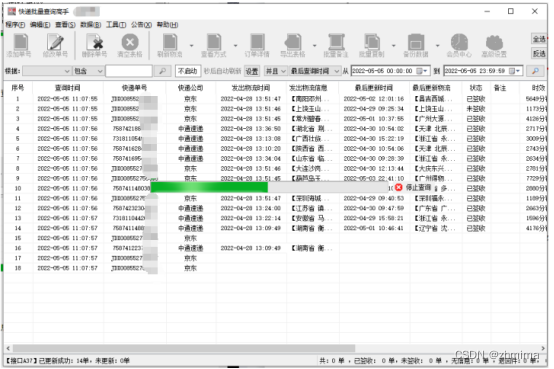Click the 删除单号 toolbar icon
The width and height of the screenshot is (554, 369).
click(95, 43)
